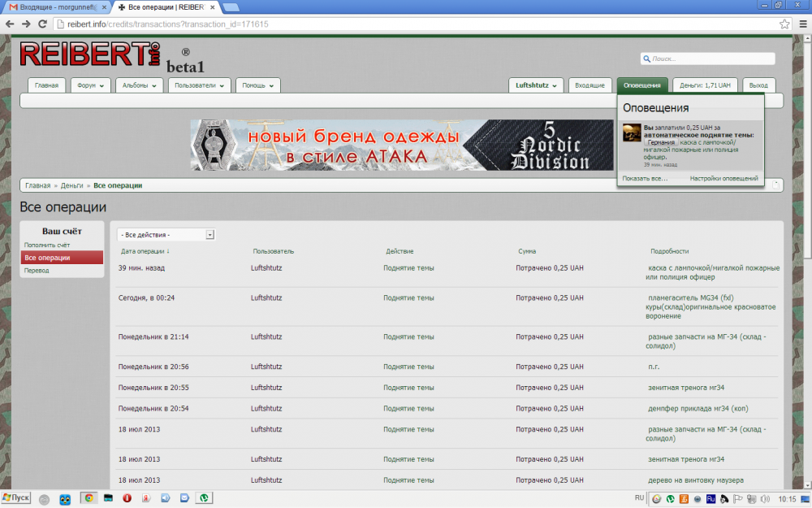The width and height of the screenshot is (812, 508).
Task: Go back using browser back arrow
Action: click(9, 24)
